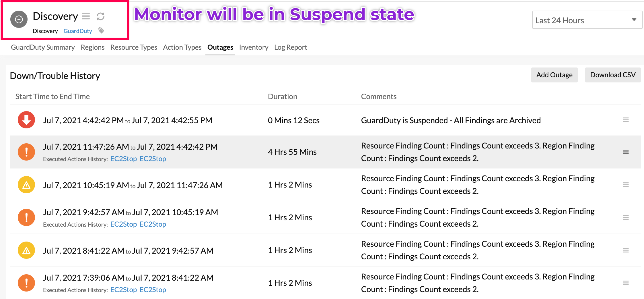This screenshot has height=299, width=644.
Task: Open the actions menu for the 12-second outage
Action: point(626,120)
